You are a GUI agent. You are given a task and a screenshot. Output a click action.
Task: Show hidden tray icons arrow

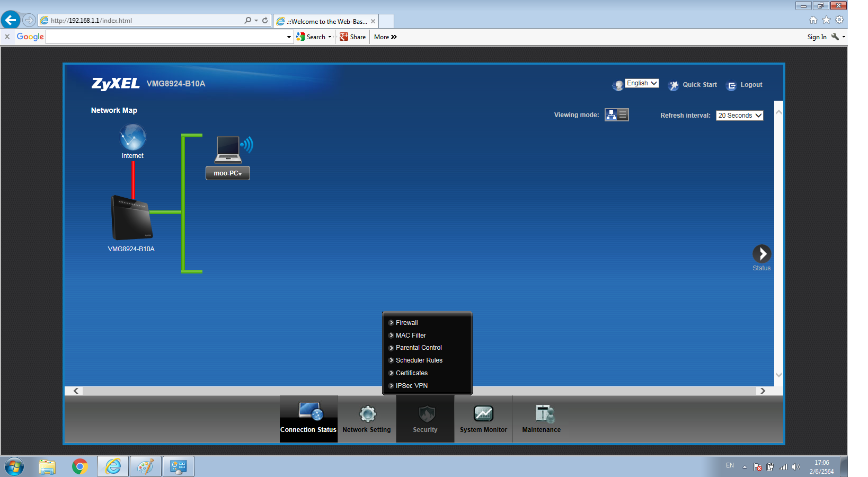click(745, 467)
